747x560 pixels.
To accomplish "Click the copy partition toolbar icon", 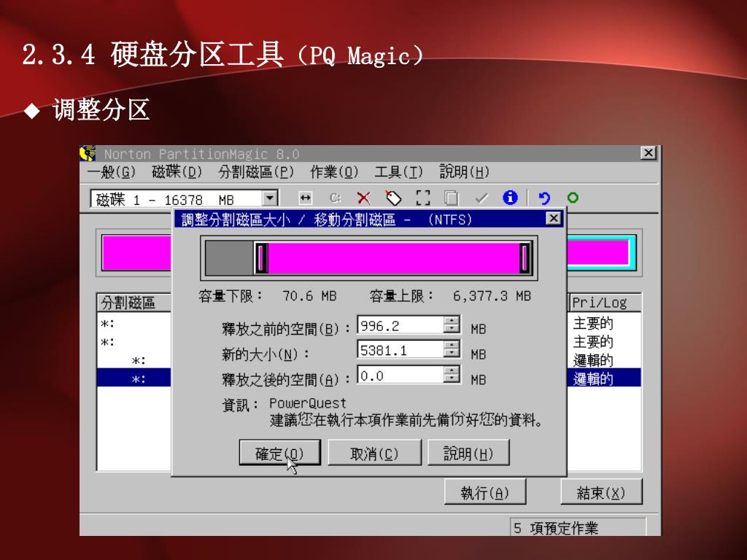I will point(451,198).
